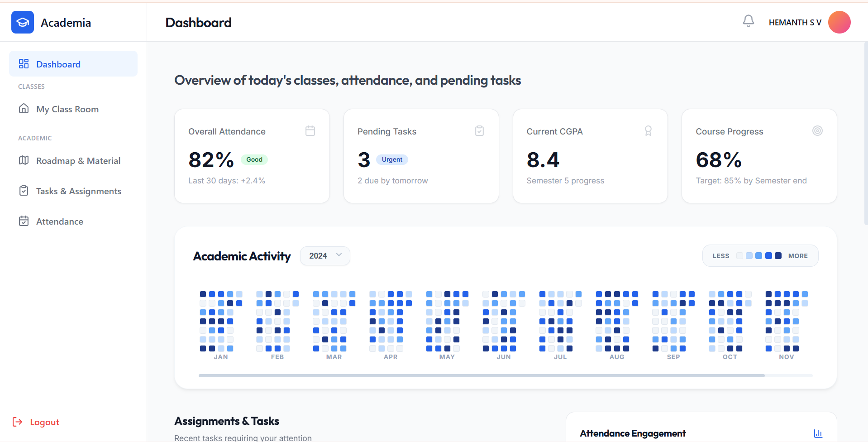
Task: Click the Urgent badge on Pending Tasks
Action: 392,159
